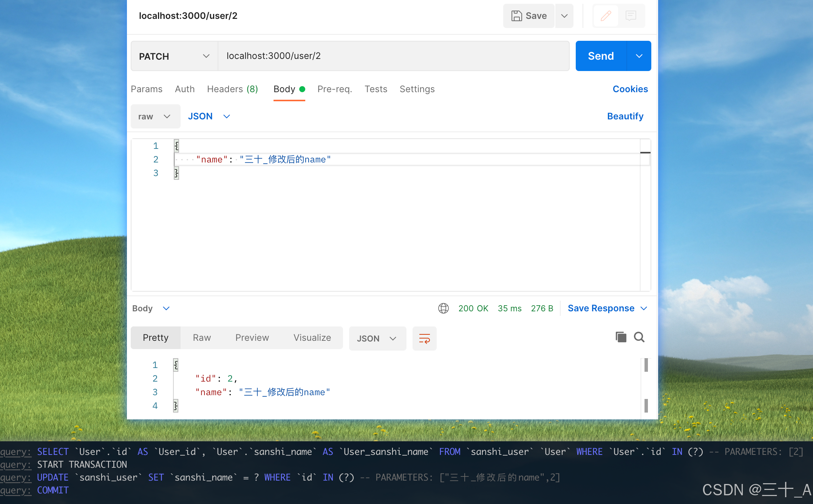Open the Cookies link
Image resolution: width=813 pixels, height=504 pixels.
coord(630,89)
